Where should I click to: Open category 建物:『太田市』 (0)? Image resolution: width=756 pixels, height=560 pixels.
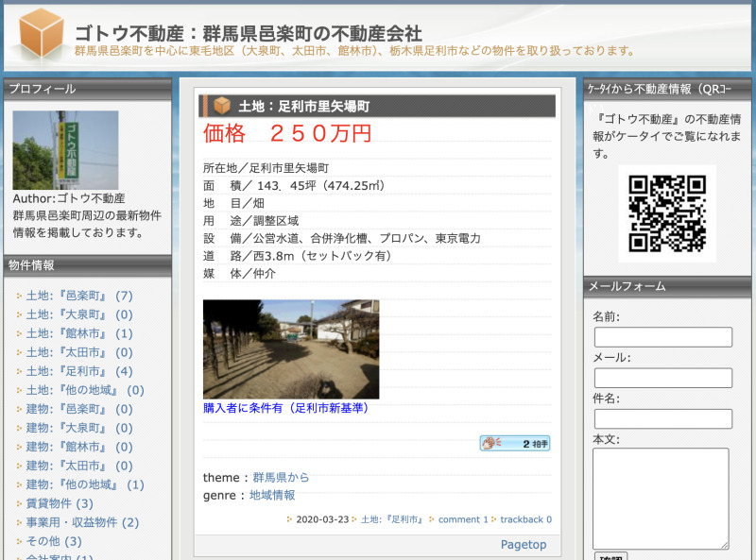[79, 466]
